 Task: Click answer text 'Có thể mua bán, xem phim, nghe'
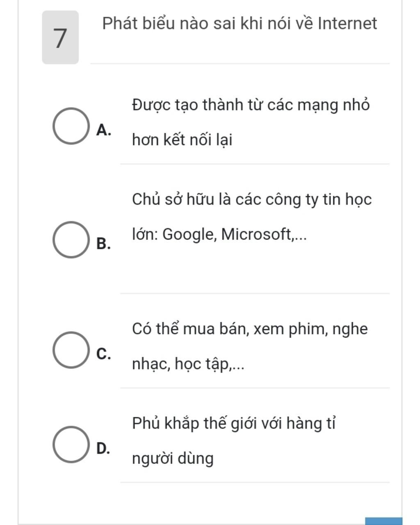click(250, 329)
